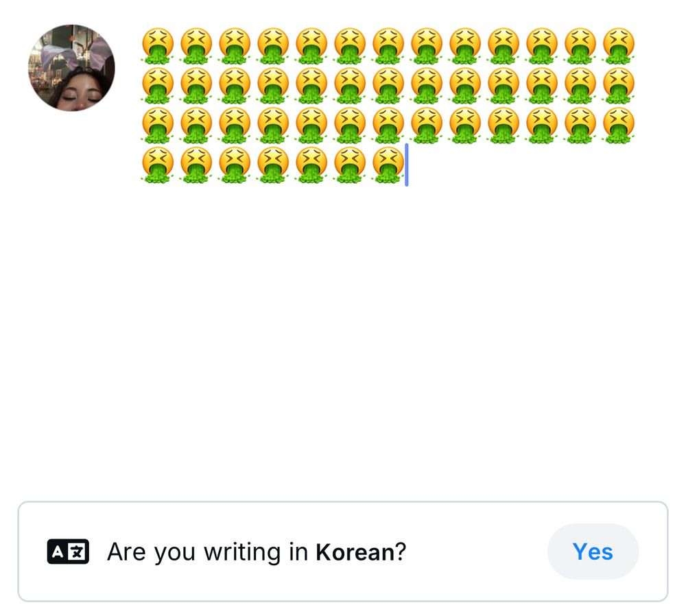
Task: Click the fourth emoji in the bottom row
Action: tap(273, 165)
